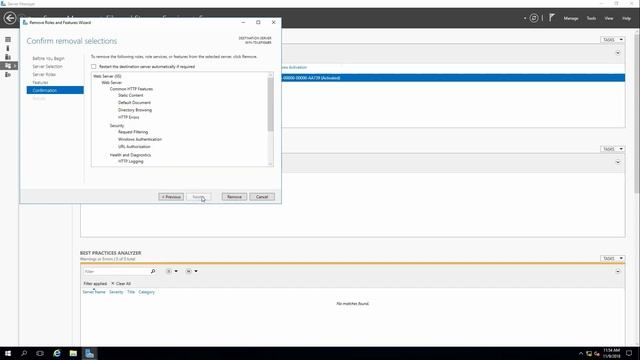The image size is (640, 360).
Task: Open Best Practices Analyzer TASKS dropdown
Action: point(613,258)
